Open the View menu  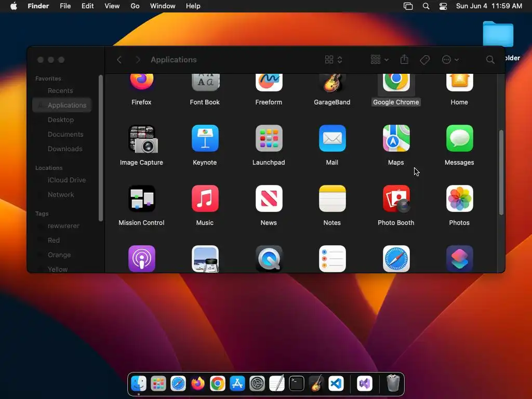[x=112, y=6]
